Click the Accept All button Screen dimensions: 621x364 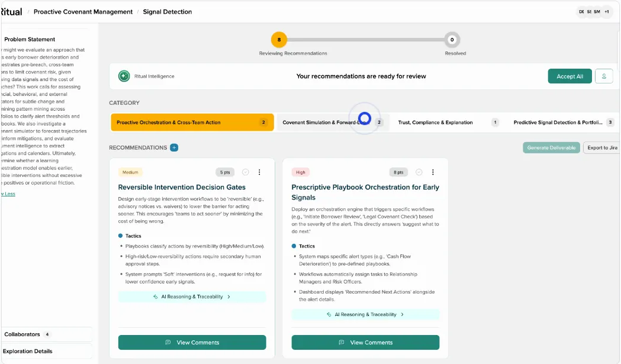569,76
